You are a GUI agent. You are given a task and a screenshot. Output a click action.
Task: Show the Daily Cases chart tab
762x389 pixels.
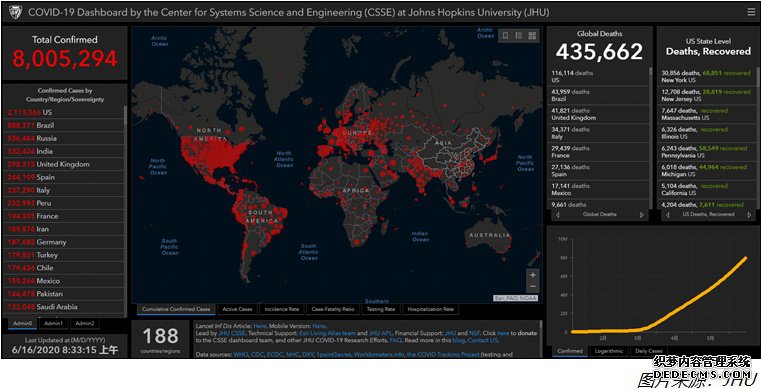tap(649, 351)
